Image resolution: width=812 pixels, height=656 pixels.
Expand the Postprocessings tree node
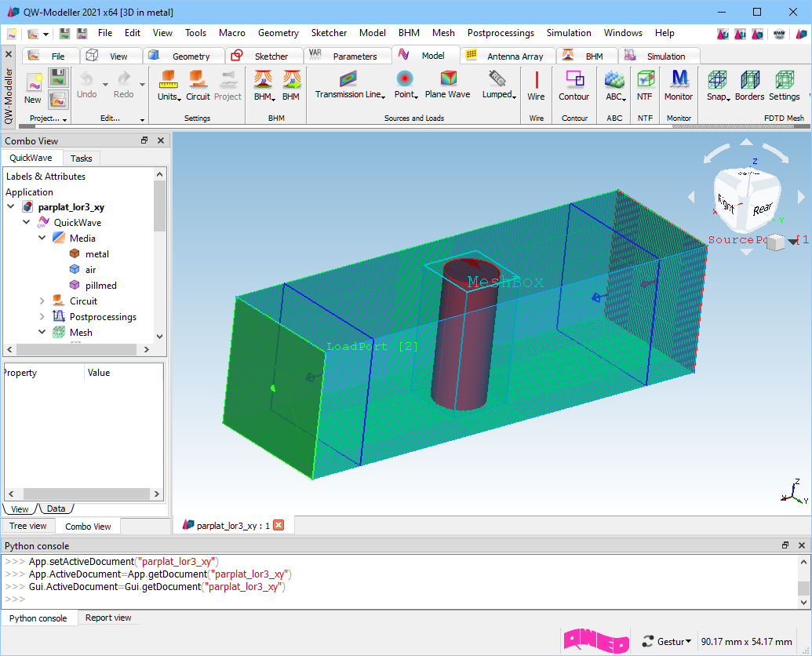click(x=42, y=316)
